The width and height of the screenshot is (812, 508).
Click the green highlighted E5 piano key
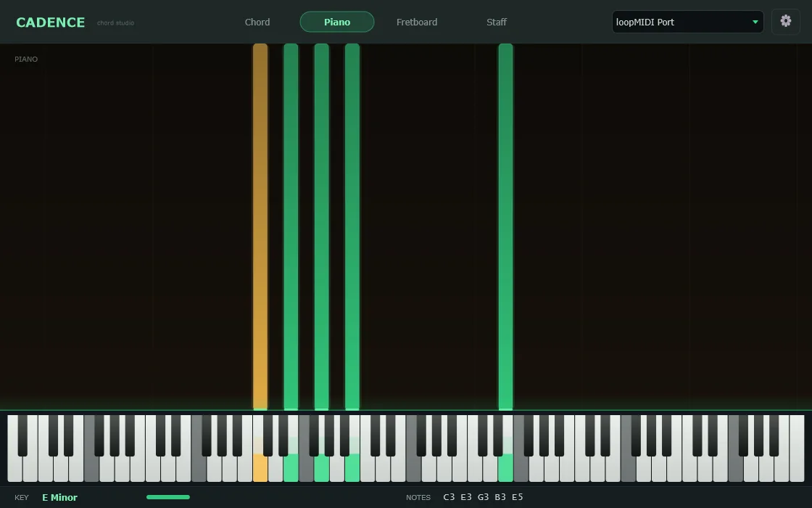click(505, 467)
